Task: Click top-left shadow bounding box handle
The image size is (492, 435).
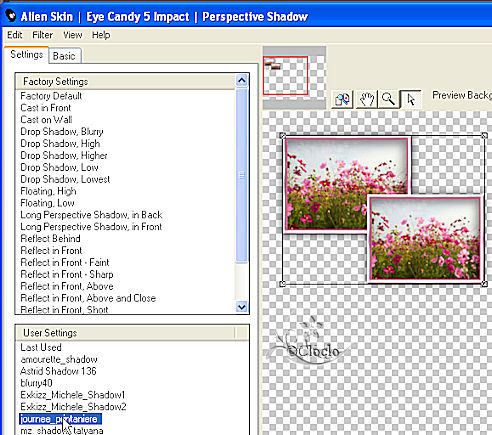Action: pos(283,136)
